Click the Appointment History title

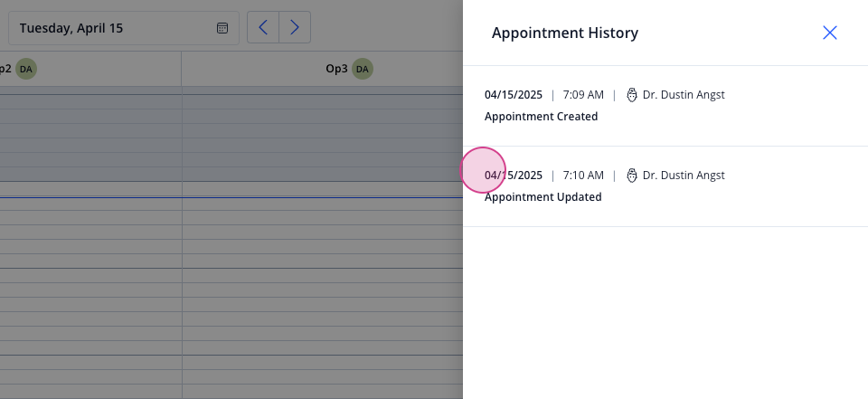564,33
